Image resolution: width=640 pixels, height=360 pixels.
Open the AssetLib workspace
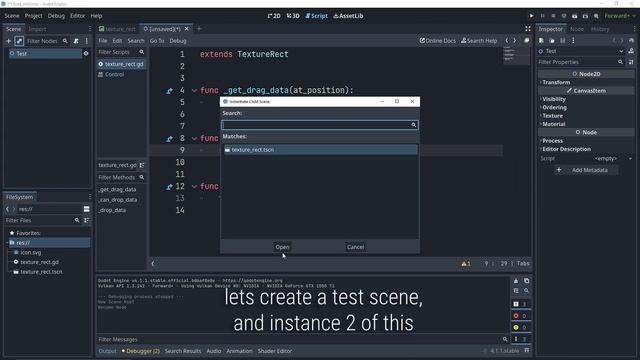(x=348, y=16)
